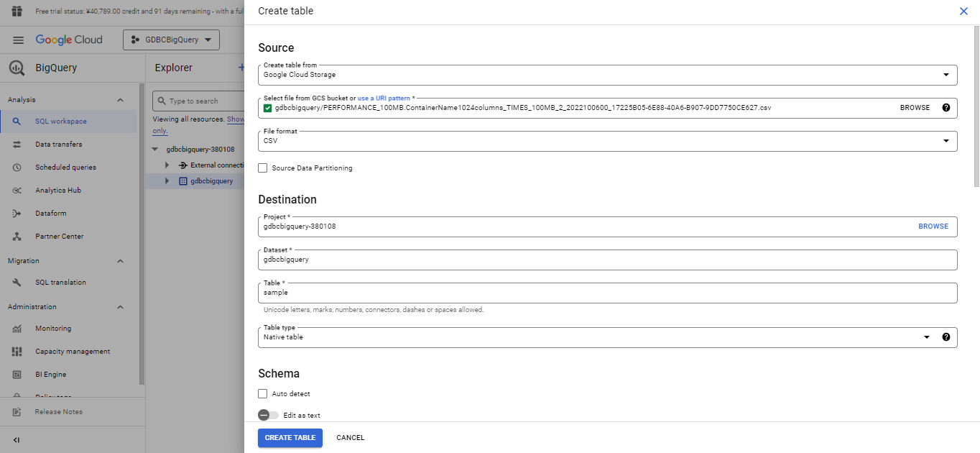Click the BI Engine icon

(x=17, y=375)
